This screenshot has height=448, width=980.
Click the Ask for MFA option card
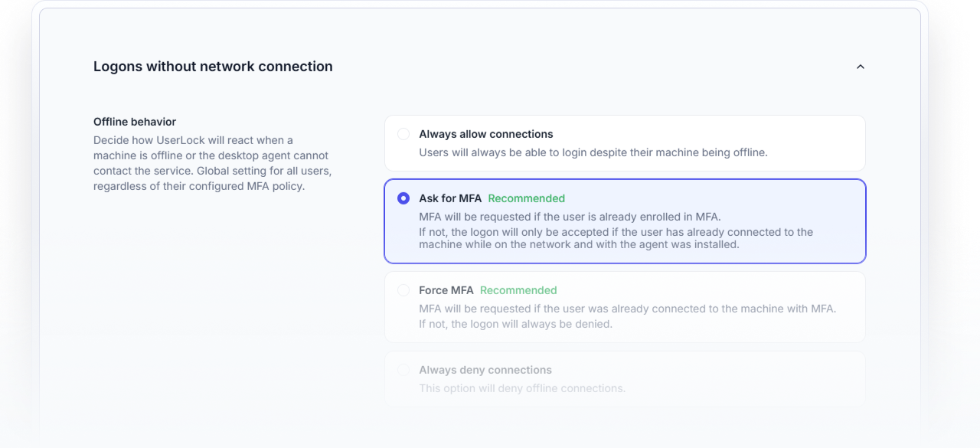(x=625, y=220)
